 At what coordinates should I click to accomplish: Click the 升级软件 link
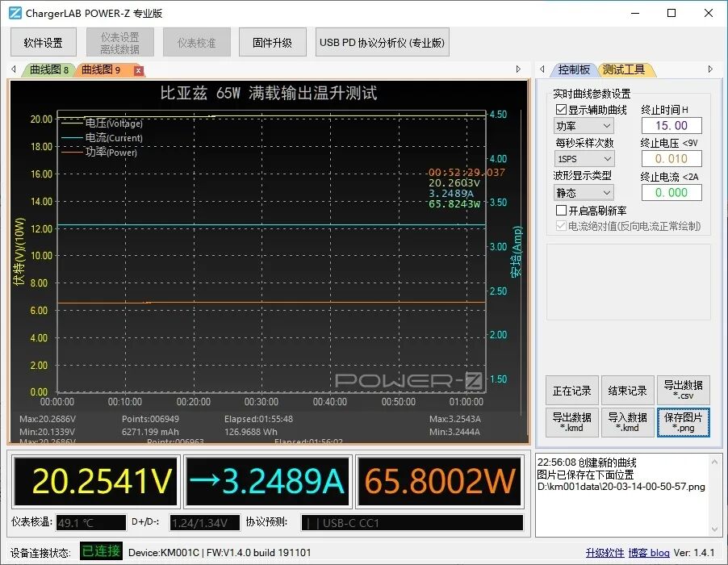(x=605, y=552)
